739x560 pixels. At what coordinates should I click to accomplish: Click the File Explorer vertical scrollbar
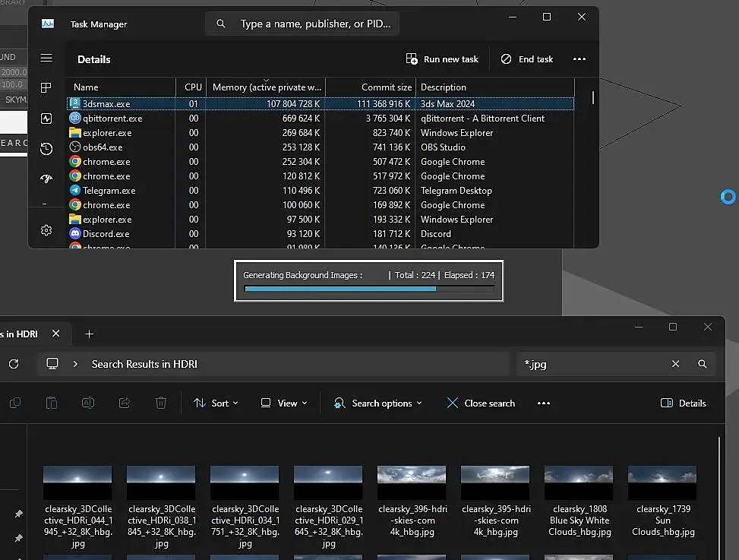tap(719, 498)
